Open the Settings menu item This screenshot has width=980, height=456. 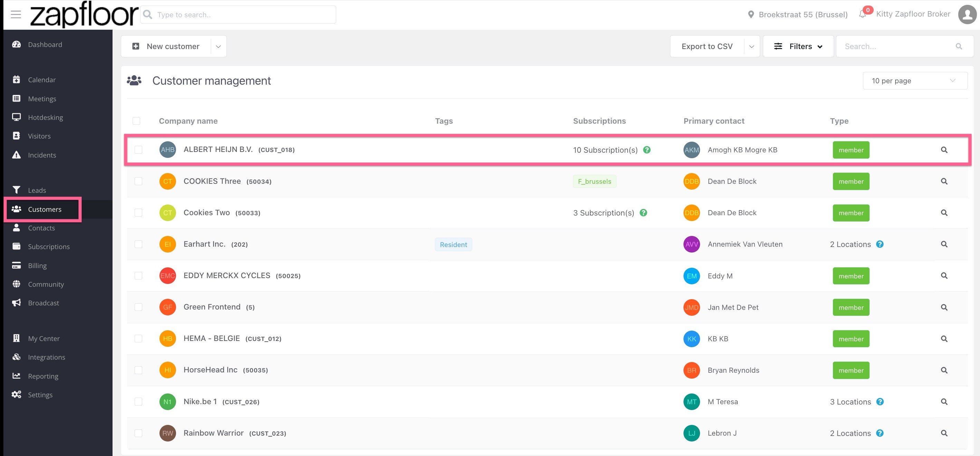coord(40,395)
